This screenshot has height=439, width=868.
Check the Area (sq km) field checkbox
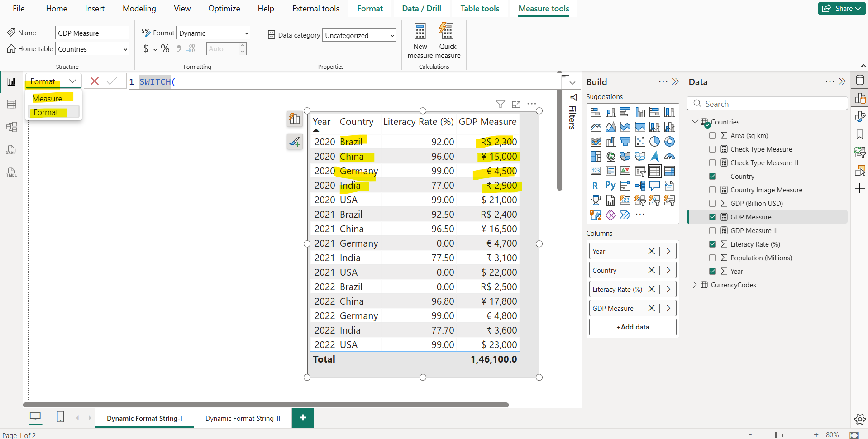[712, 136]
